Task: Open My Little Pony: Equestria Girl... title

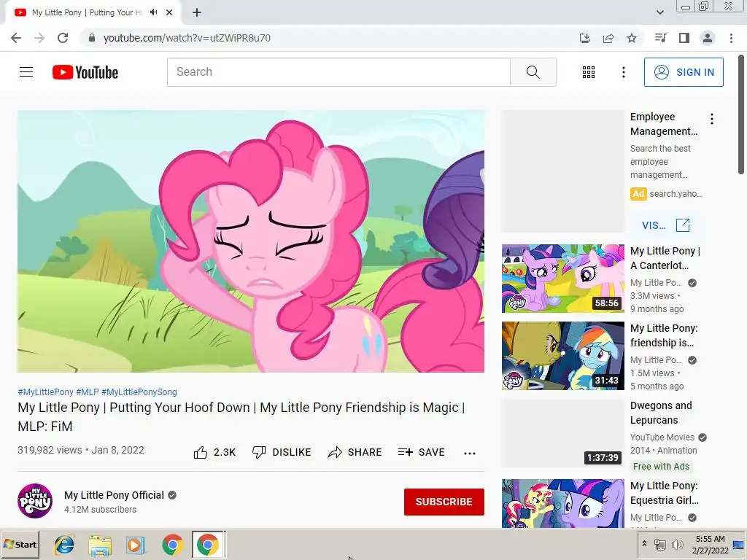Action: pos(664,493)
